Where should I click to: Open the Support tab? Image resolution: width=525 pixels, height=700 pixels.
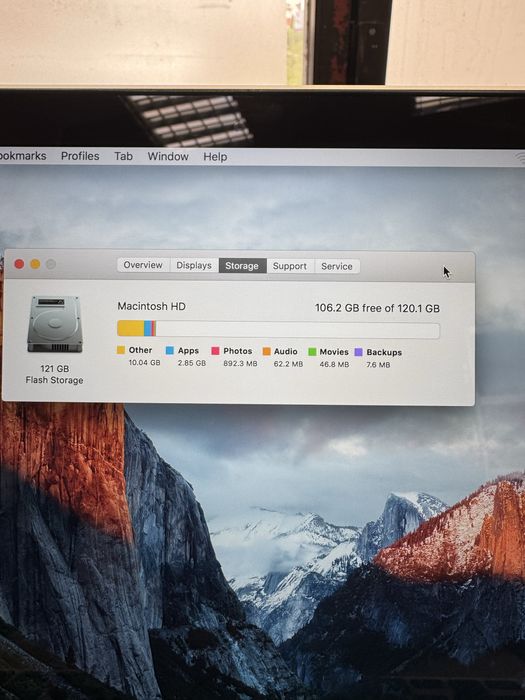click(290, 266)
